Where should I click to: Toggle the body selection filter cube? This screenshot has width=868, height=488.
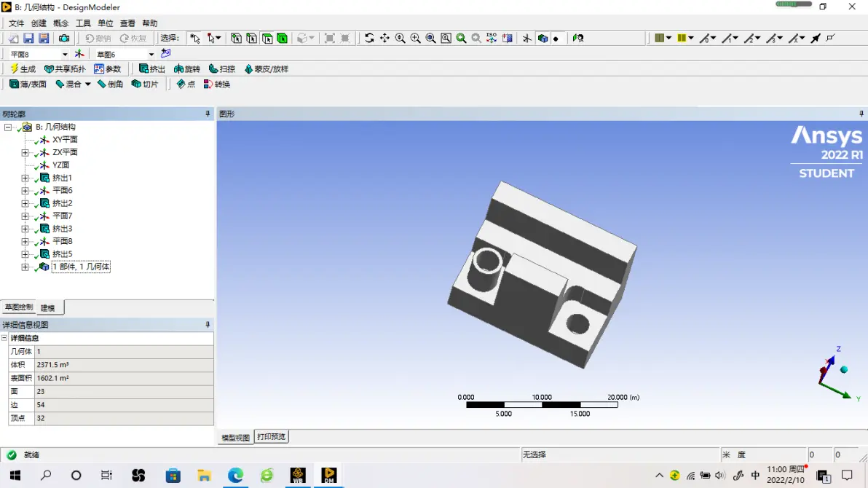click(x=282, y=38)
